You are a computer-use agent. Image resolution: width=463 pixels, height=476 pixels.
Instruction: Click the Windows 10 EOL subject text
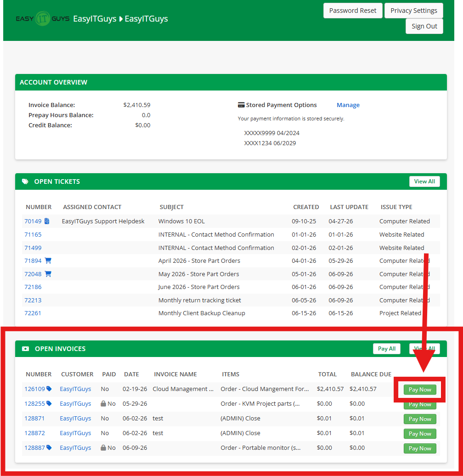coord(181,221)
